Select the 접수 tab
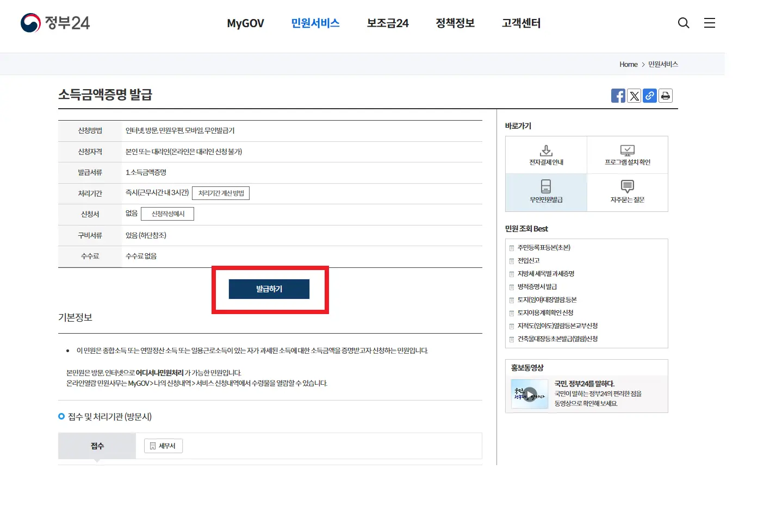This screenshot has height=532, width=770. coord(97,446)
